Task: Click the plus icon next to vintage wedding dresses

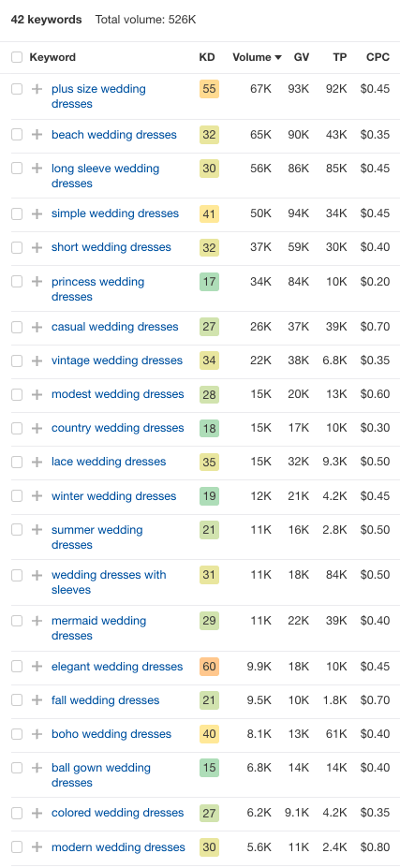Action: (37, 360)
